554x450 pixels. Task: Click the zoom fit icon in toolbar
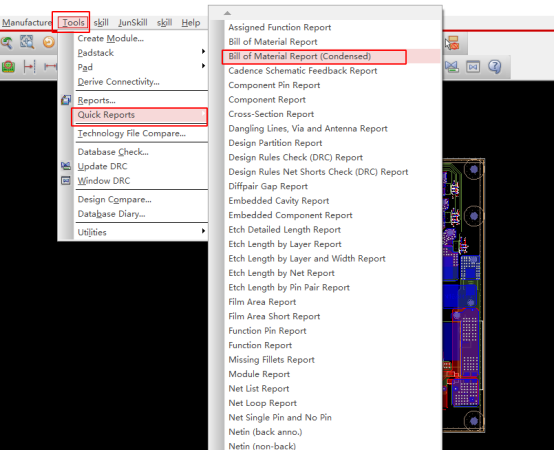[27, 42]
